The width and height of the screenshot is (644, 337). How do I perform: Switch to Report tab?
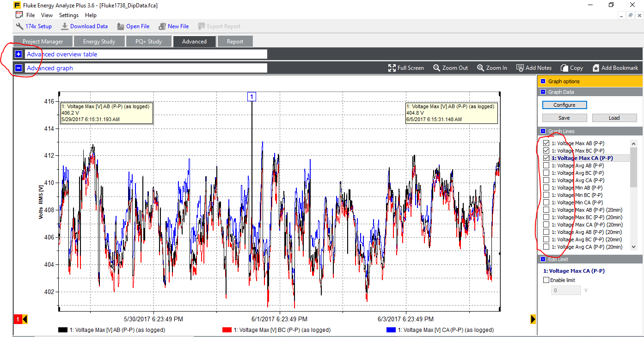pyautogui.click(x=235, y=41)
